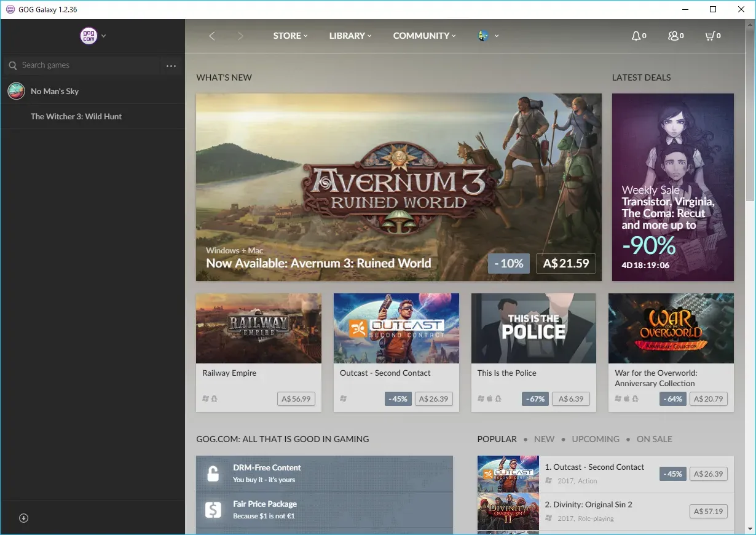The height and width of the screenshot is (535, 756).
Task: Click Divinity: Original Sin 2 price A$57.19
Action: click(x=709, y=511)
